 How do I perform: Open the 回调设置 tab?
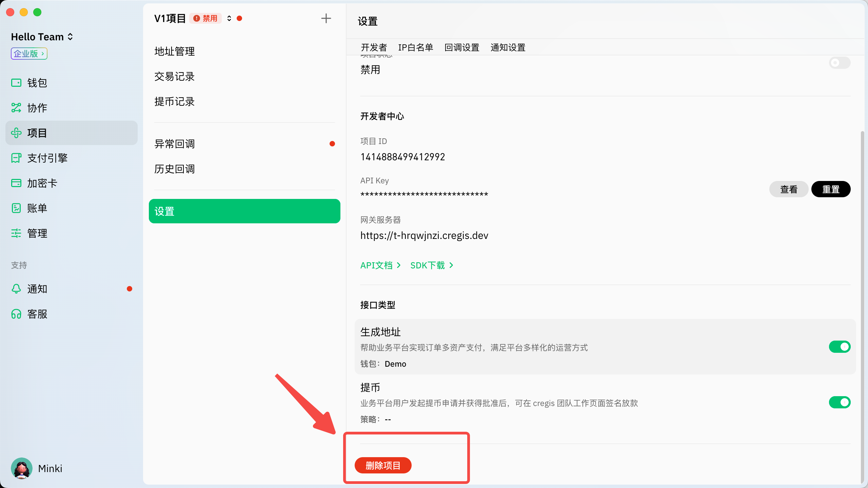pos(461,47)
